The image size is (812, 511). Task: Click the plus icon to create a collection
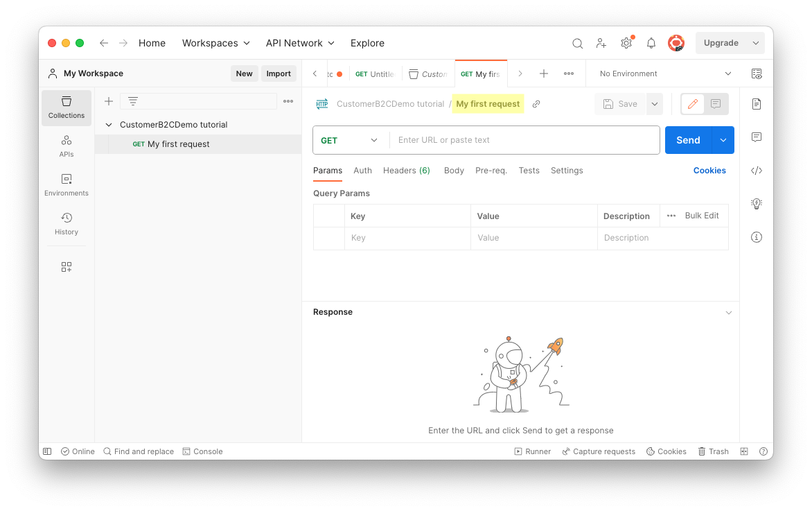coord(109,102)
